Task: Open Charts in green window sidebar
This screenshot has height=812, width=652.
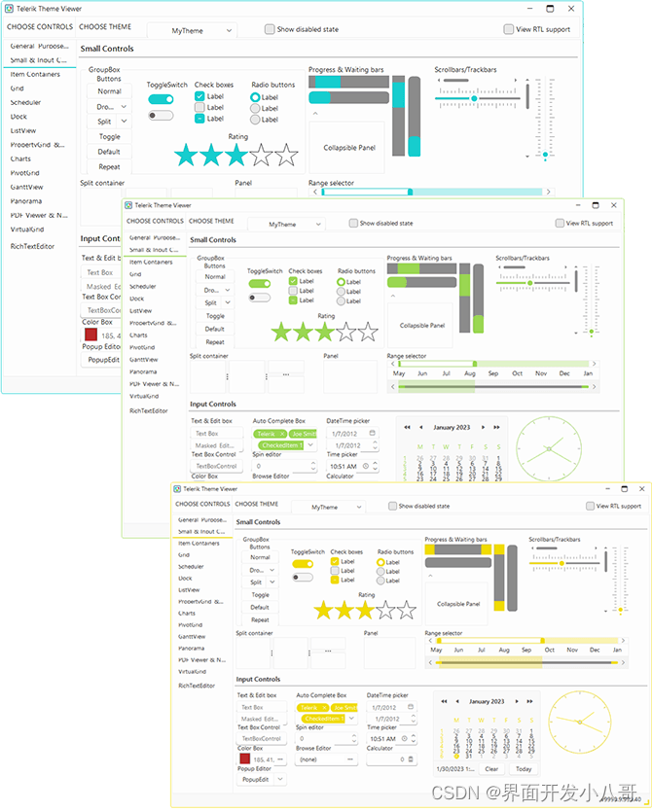Action: pyautogui.click(x=138, y=335)
